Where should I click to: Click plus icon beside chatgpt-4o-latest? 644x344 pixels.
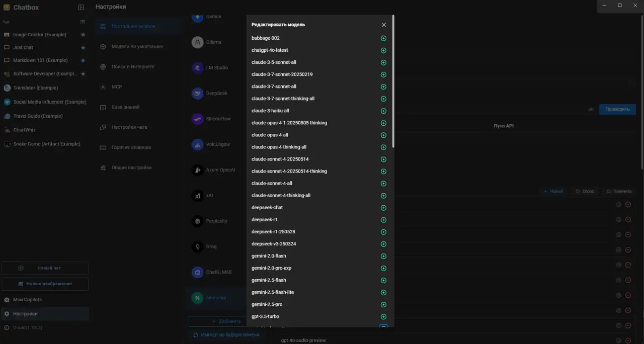(383, 50)
